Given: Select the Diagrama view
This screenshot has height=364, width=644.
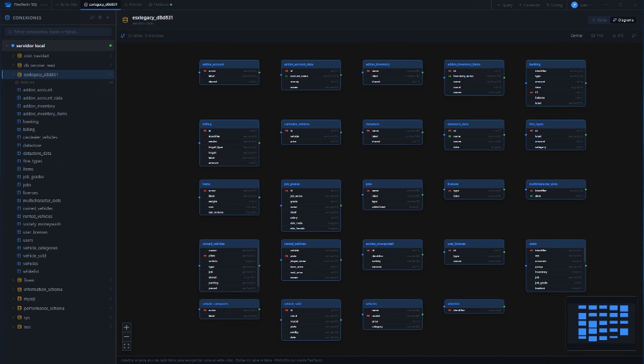Looking at the screenshot, I should pos(623,20).
